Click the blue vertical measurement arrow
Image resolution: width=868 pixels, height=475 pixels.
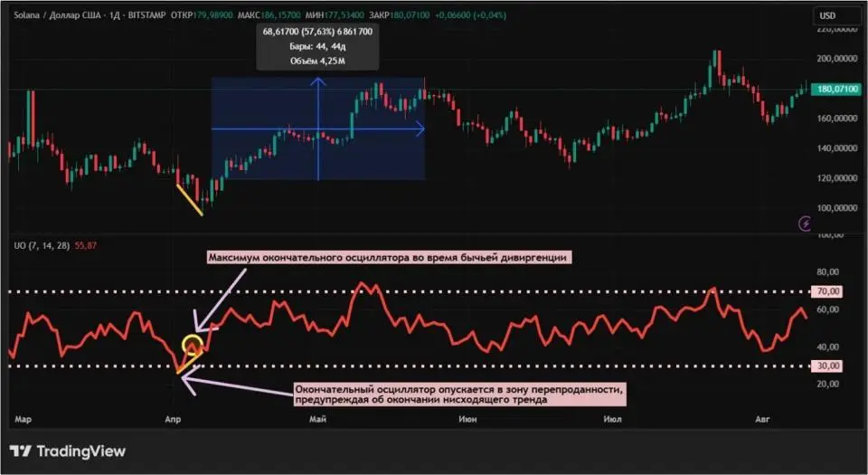(x=318, y=127)
